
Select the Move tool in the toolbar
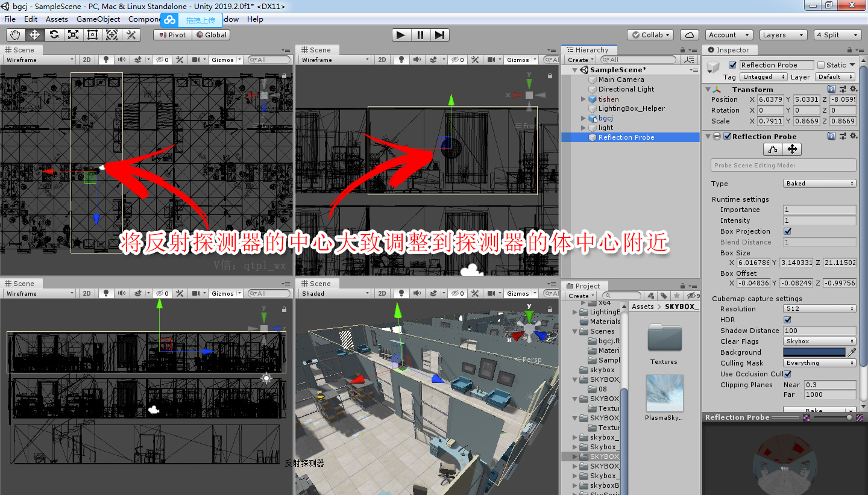point(34,35)
